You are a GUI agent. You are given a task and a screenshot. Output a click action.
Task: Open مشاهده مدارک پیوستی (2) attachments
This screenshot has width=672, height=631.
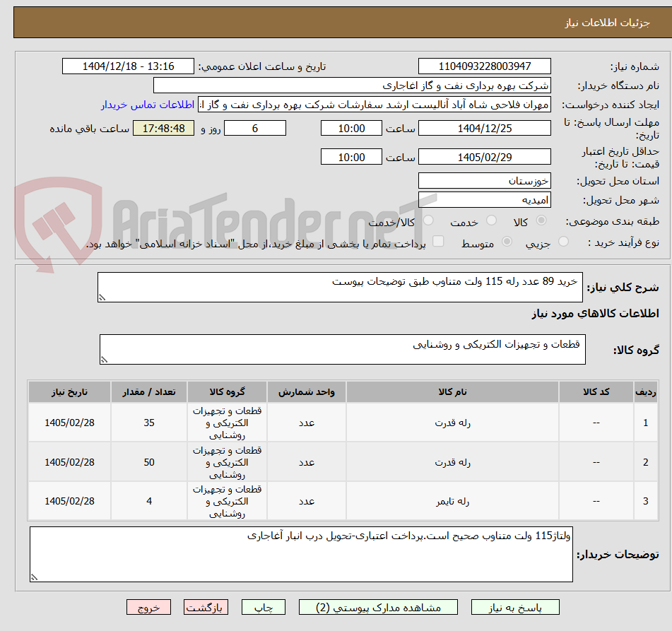378,607
